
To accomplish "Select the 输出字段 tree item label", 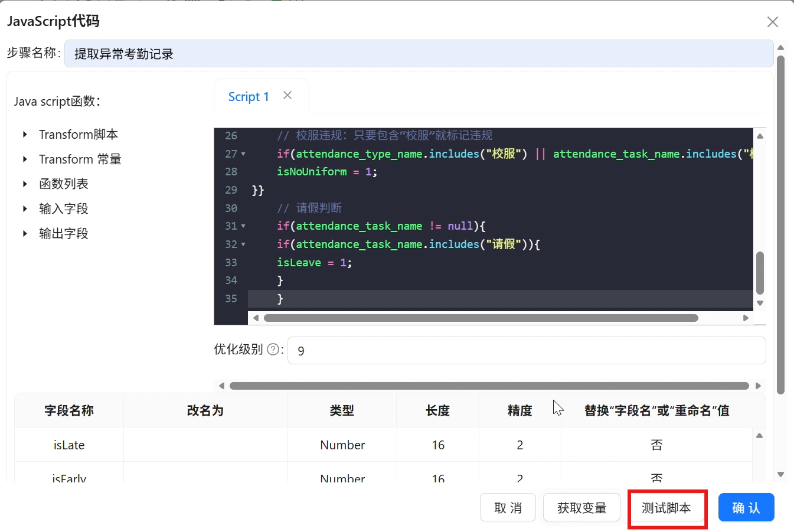I will [64, 234].
